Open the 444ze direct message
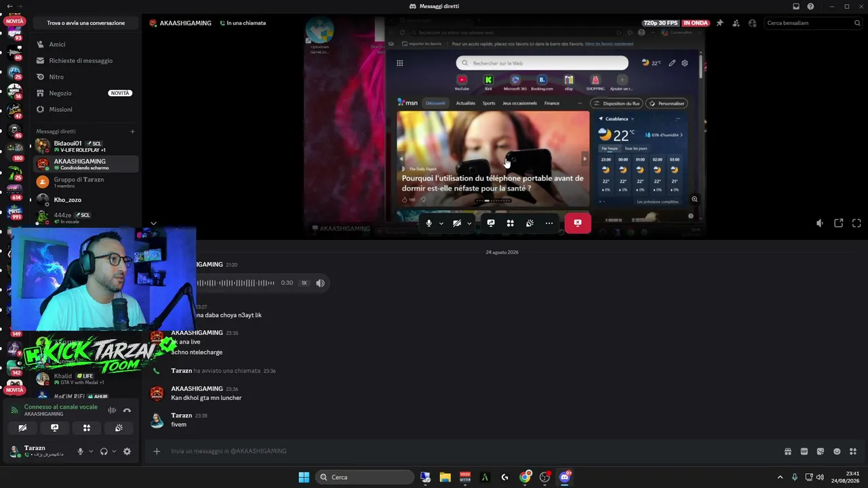The width and height of the screenshot is (868, 488). click(85, 218)
